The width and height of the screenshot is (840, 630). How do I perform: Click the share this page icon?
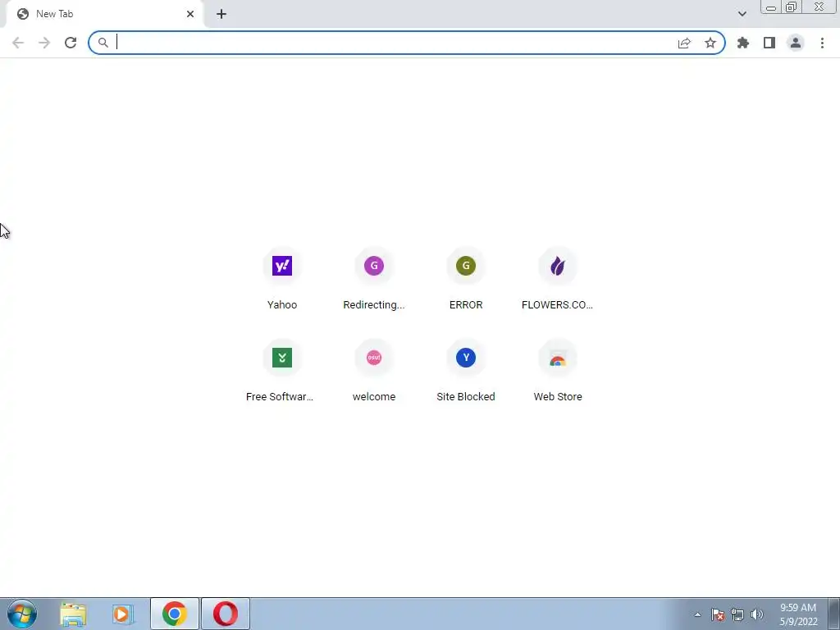click(684, 43)
